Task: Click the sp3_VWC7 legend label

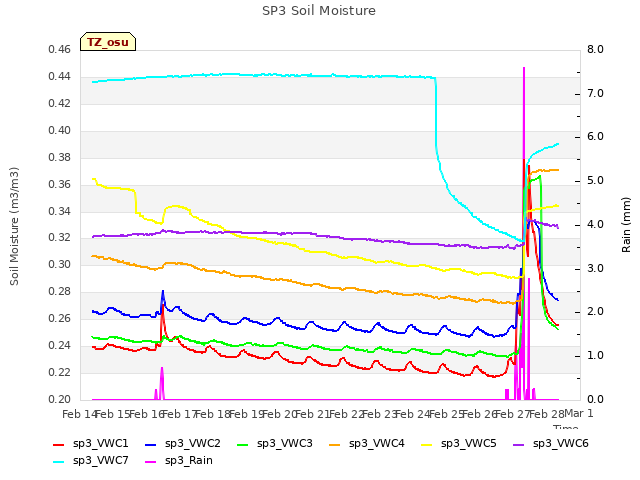Action: [100, 460]
